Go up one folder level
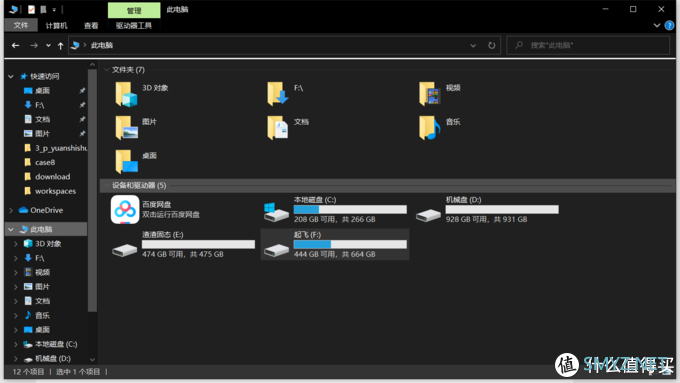This screenshot has width=680, height=383. coord(60,46)
